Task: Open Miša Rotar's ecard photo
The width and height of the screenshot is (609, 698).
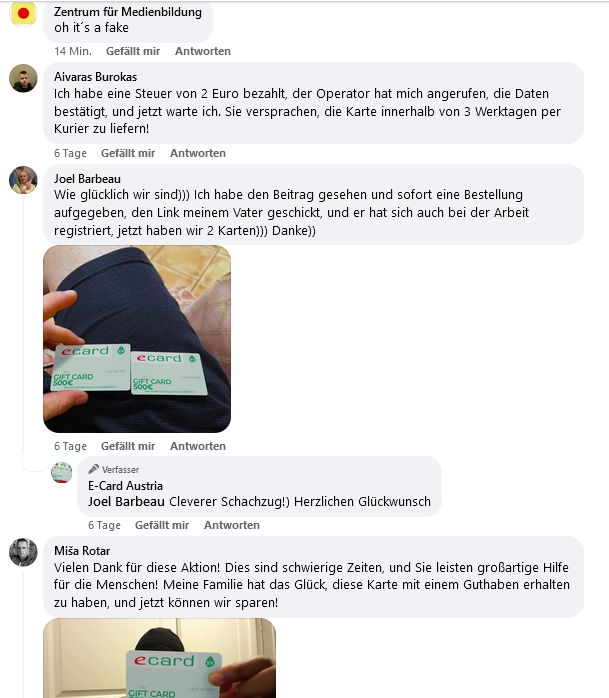Action: [159, 658]
